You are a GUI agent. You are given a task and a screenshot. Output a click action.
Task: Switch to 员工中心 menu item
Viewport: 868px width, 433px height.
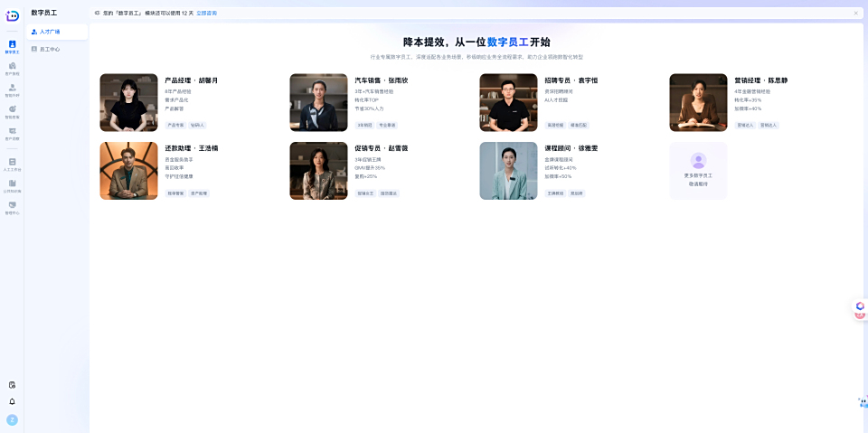pyautogui.click(x=56, y=49)
